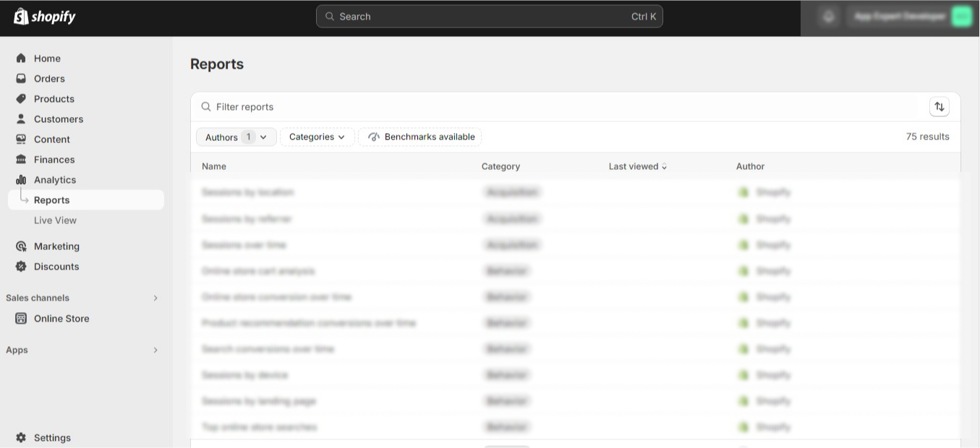Click the benchmarks gauge icon
The width and height of the screenshot is (980, 448).
click(374, 137)
